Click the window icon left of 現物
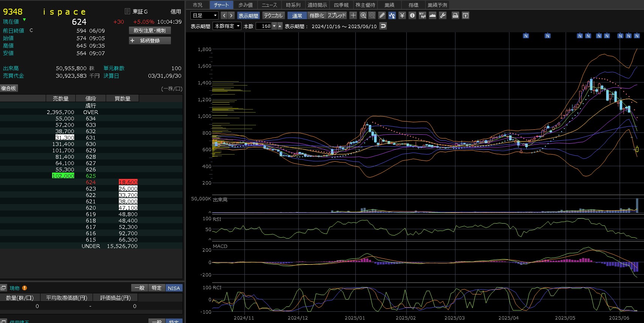This screenshot has height=323, width=644. pos(3,288)
